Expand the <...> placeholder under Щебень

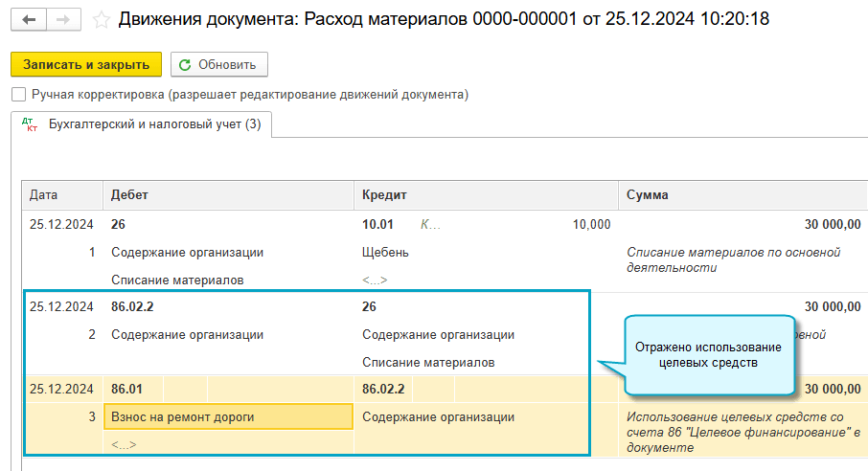pyautogui.click(x=376, y=280)
